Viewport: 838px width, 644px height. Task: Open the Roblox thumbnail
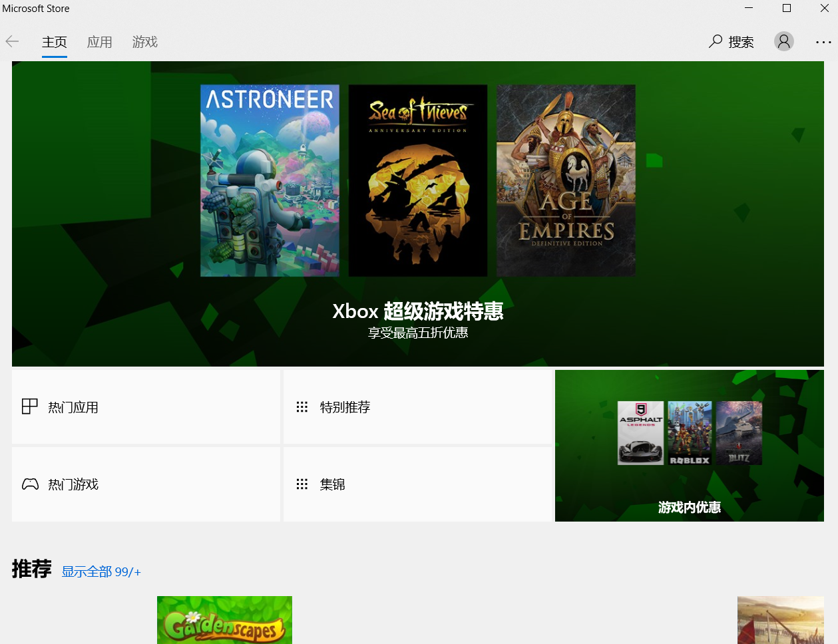point(690,432)
